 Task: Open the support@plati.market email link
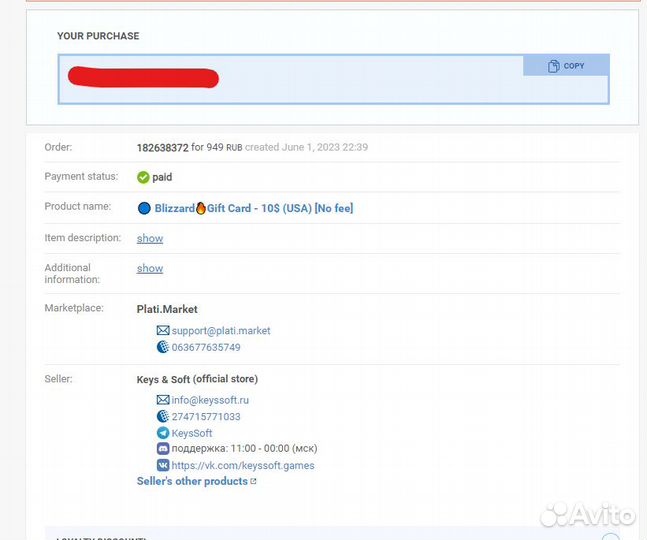tap(221, 331)
